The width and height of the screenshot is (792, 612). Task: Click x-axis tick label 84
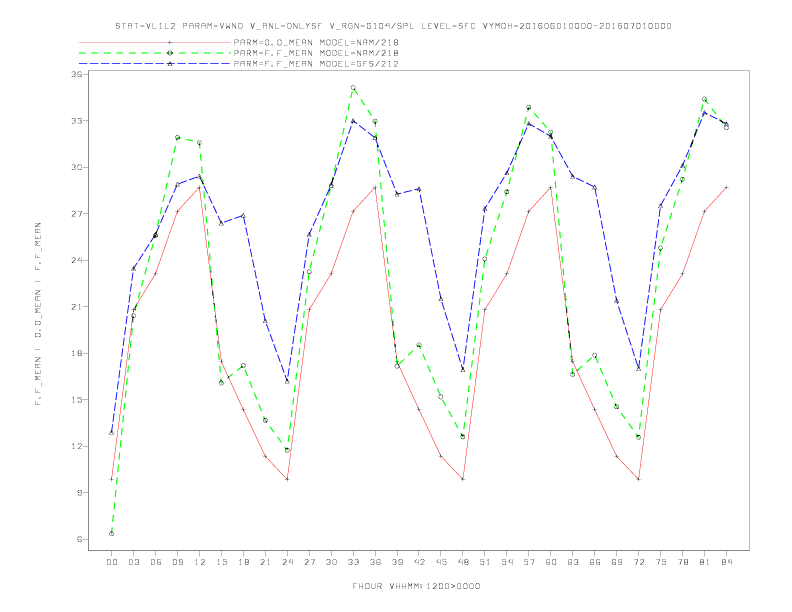pos(727,562)
